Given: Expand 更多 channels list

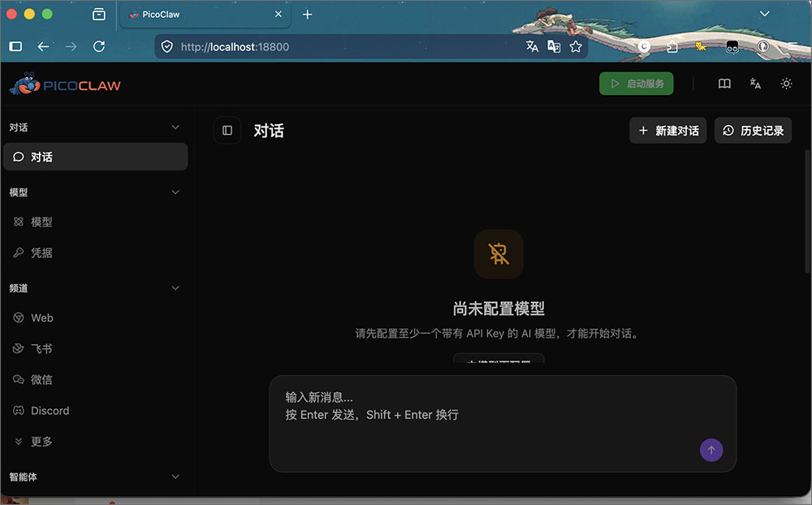Looking at the screenshot, I should click(95, 442).
